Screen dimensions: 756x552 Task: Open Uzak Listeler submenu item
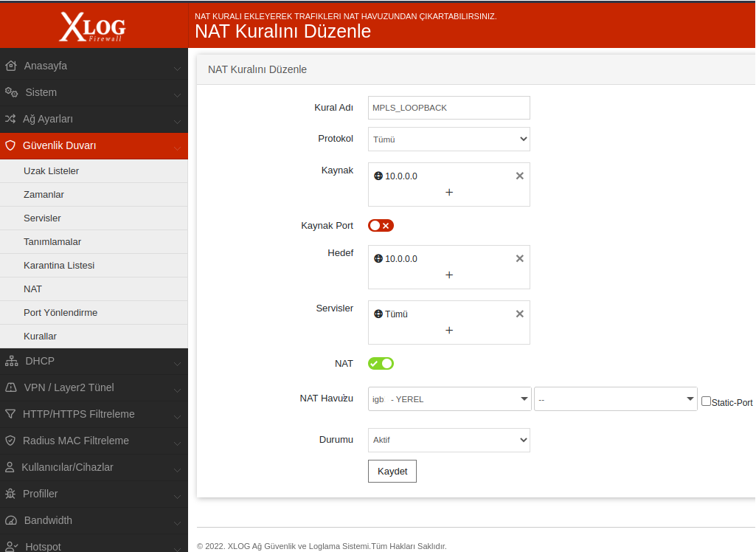[x=94, y=170]
